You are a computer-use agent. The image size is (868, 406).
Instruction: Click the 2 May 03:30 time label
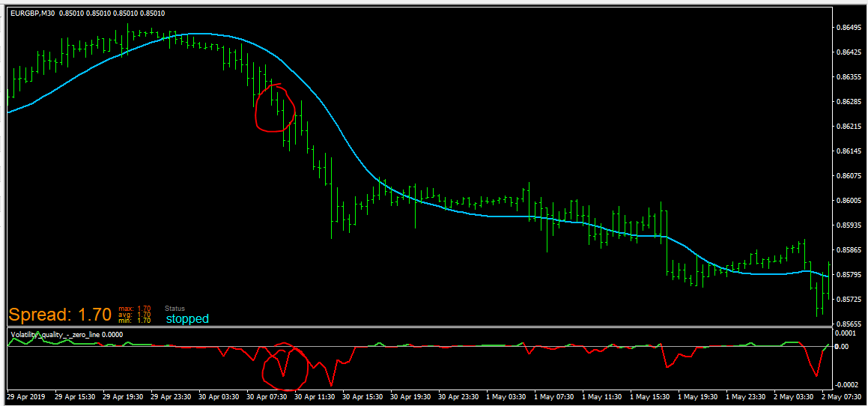coord(792,397)
